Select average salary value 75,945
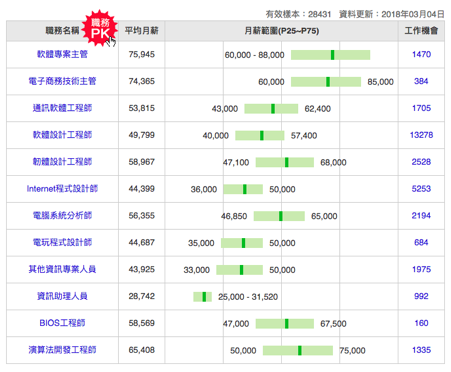Viewport: 451px width, 372px height. 142,54
